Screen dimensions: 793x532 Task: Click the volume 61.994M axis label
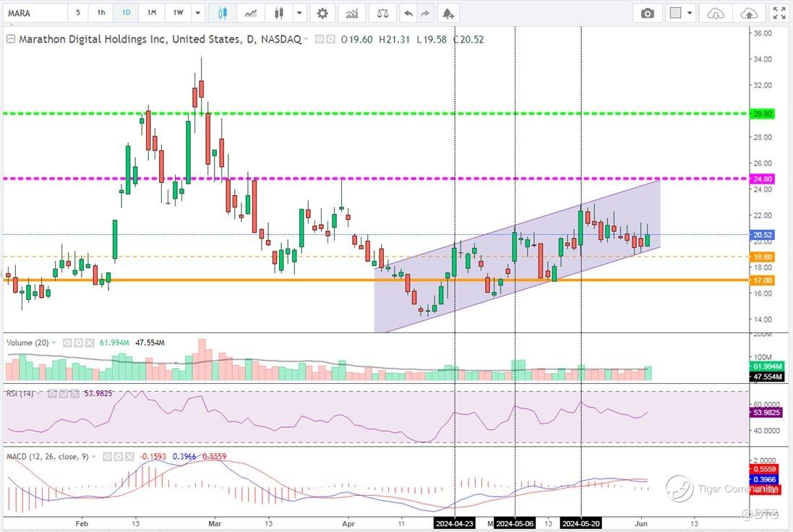point(767,366)
